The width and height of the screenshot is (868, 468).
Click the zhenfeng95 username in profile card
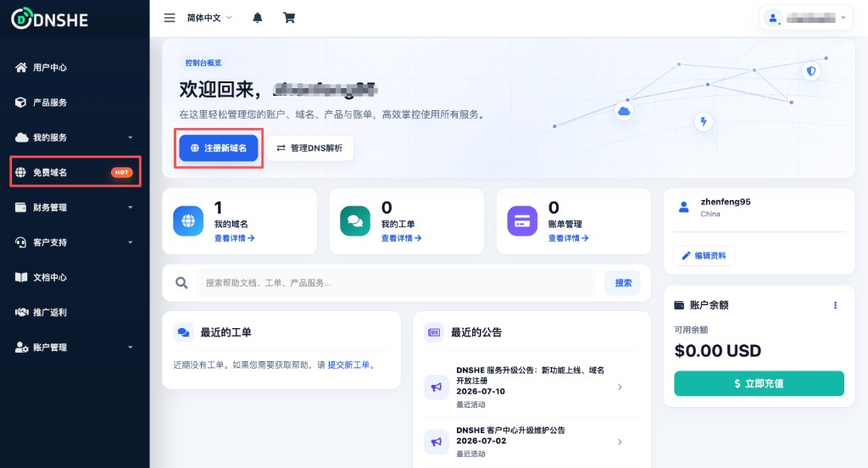(726, 202)
